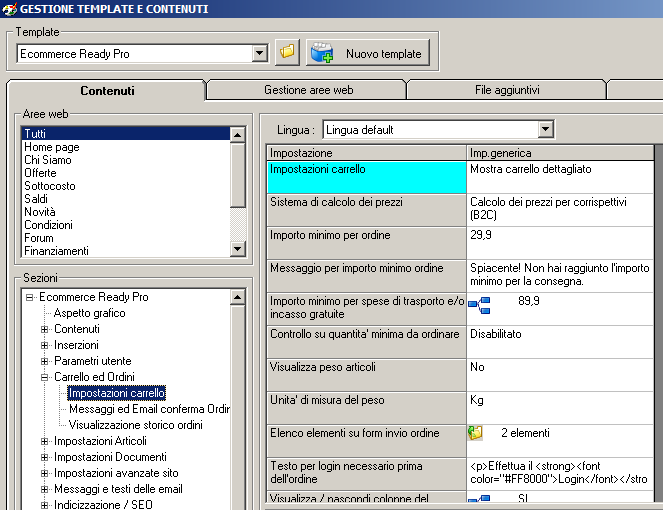Screen dimensions: 663x510
Task: Select Offerte in Aree web list
Action: click(126, 173)
